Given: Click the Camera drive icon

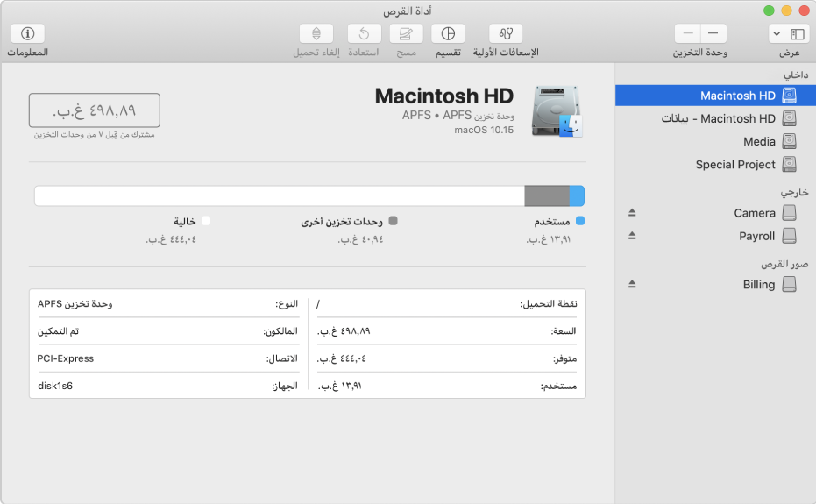Looking at the screenshot, I should click(790, 212).
